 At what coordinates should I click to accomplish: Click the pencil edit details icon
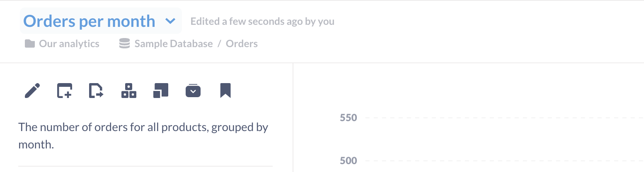32,91
